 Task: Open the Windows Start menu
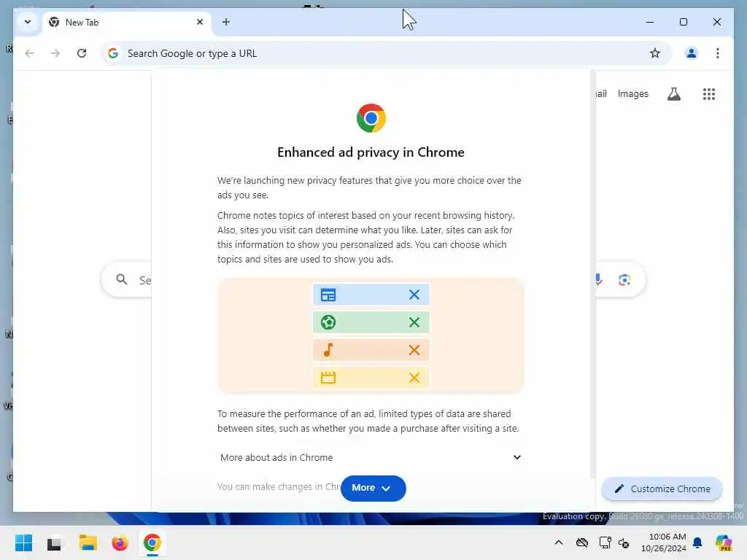point(23,542)
